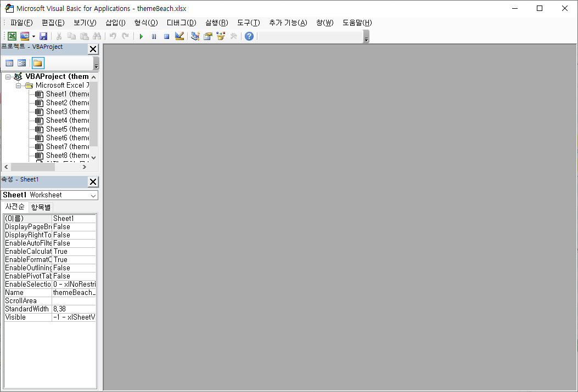578x392 pixels.
Task: Open the 보기(V) menu
Action: [85, 23]
